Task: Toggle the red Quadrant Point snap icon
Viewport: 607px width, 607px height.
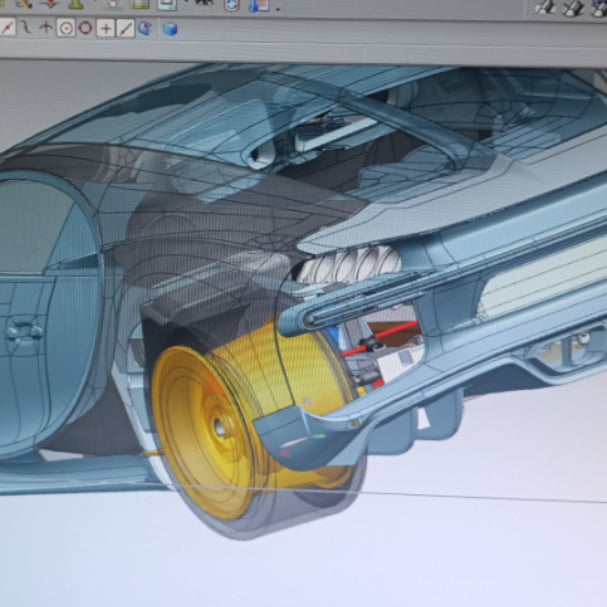Action: (86, 28)
